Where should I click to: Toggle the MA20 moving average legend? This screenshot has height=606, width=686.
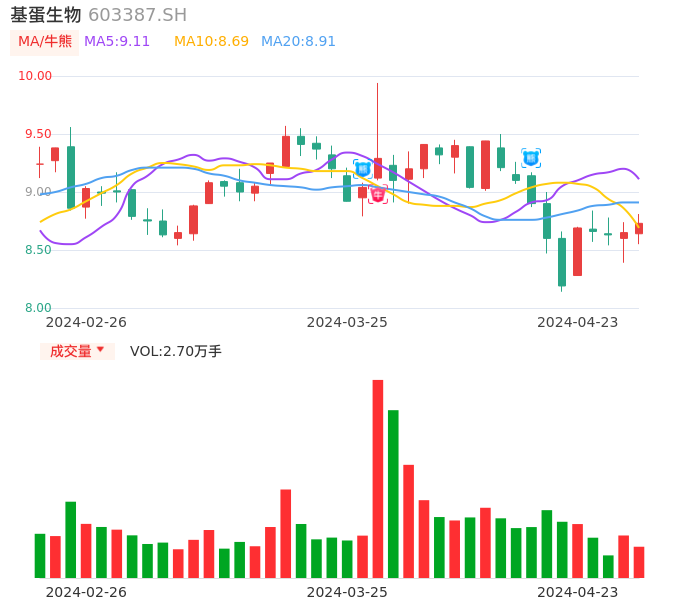(298, 42)
